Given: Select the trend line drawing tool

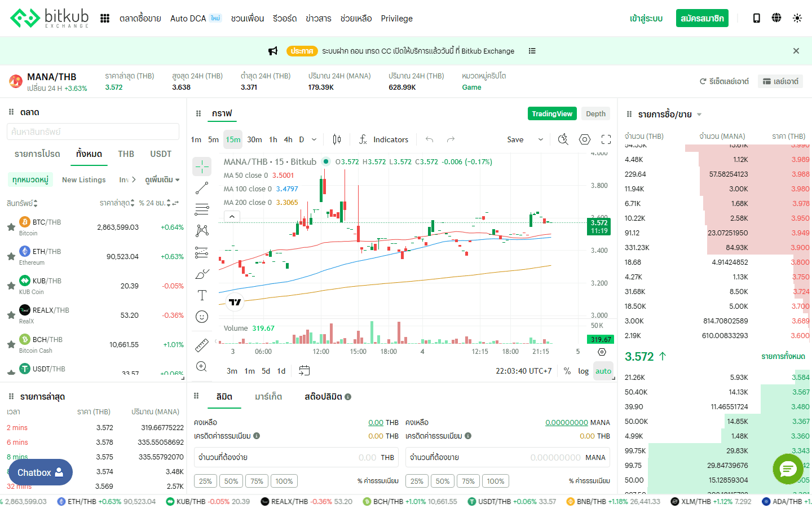Looking at the screenshot, I should 202,188.
